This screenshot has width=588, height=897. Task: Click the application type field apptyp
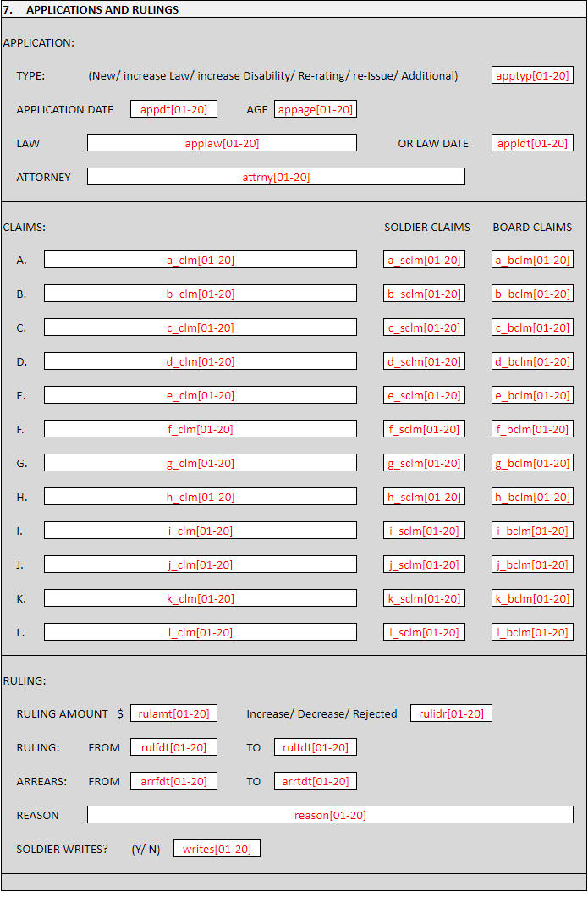532,75
